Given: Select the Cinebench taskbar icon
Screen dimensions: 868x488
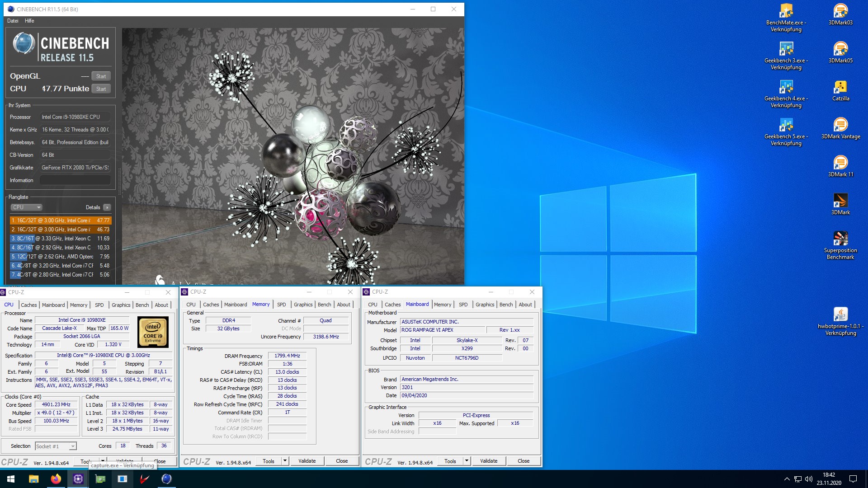Looking at the screenshot, I should pos(166,479).
